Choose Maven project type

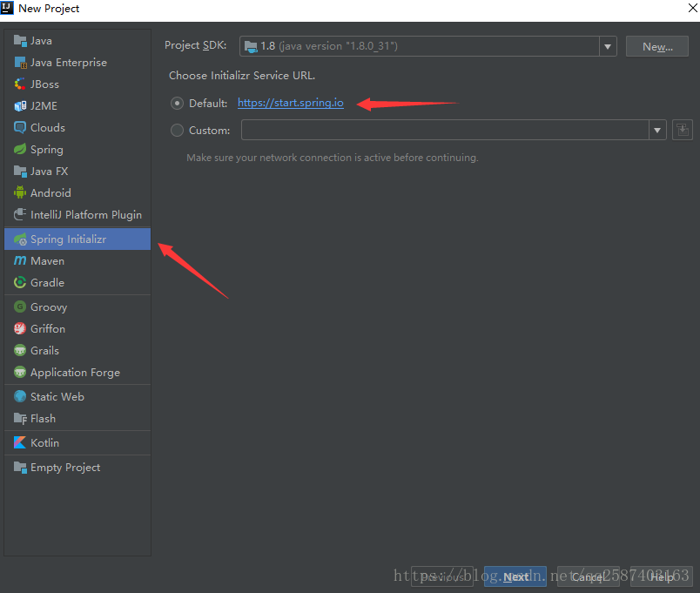click(x=77, y=260)
